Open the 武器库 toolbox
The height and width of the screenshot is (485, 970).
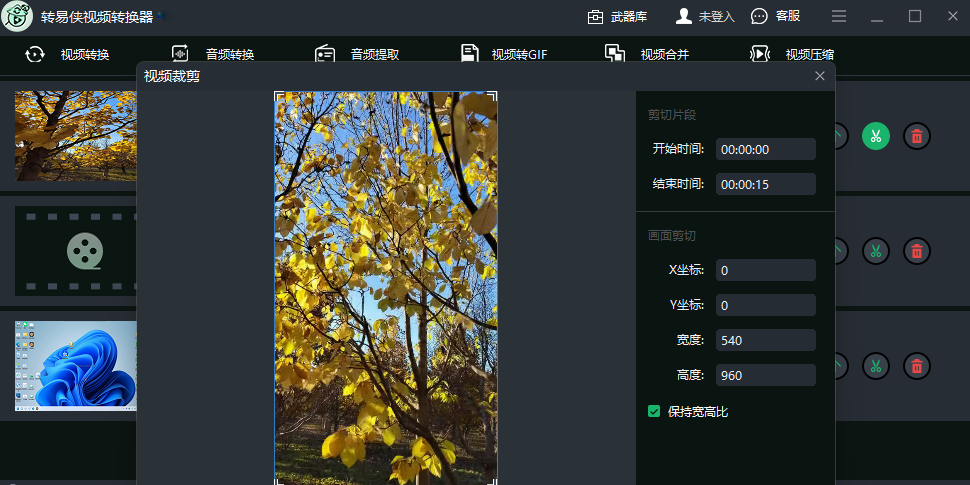tap(617, 16)
